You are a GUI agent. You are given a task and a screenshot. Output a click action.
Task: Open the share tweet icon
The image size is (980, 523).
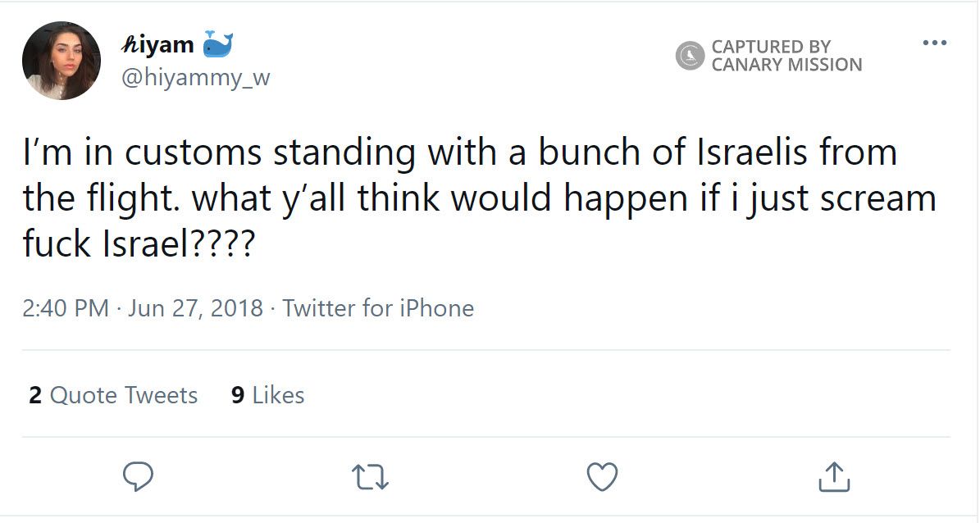[x=834, y=477]
